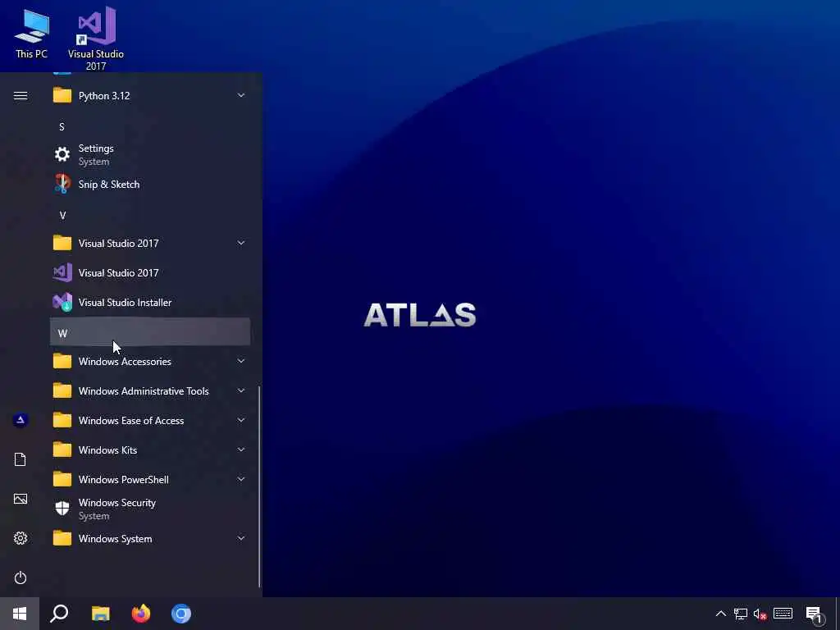Viewport: 840px width, 630px height.
Task: Jump to letter S section header
Action: pyautogui.click(x=150, y=126)
